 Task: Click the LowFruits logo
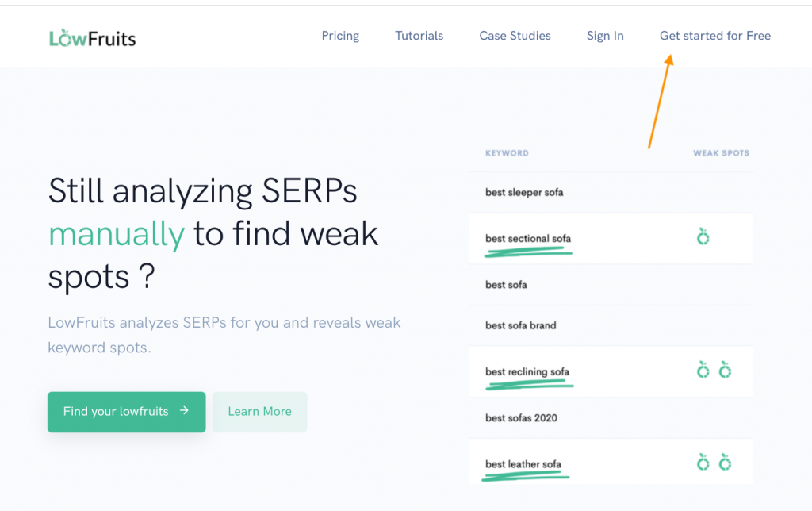click(x=92, y=38)
